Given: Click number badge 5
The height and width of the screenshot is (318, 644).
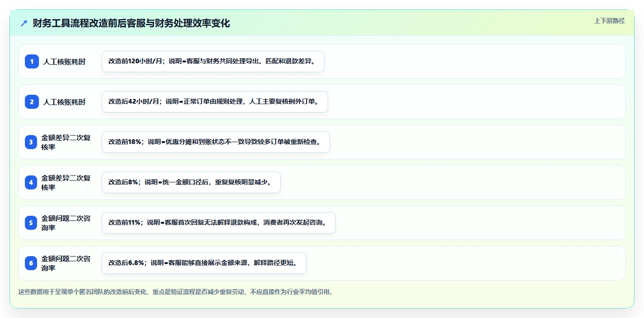Looking at the screenshot, I should pyautogui.click(x=31, y=223).
